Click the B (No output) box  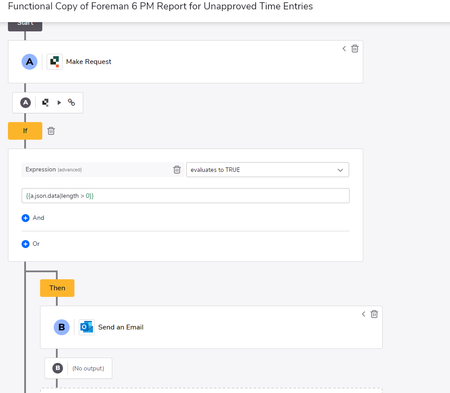(x=78, y=368)
